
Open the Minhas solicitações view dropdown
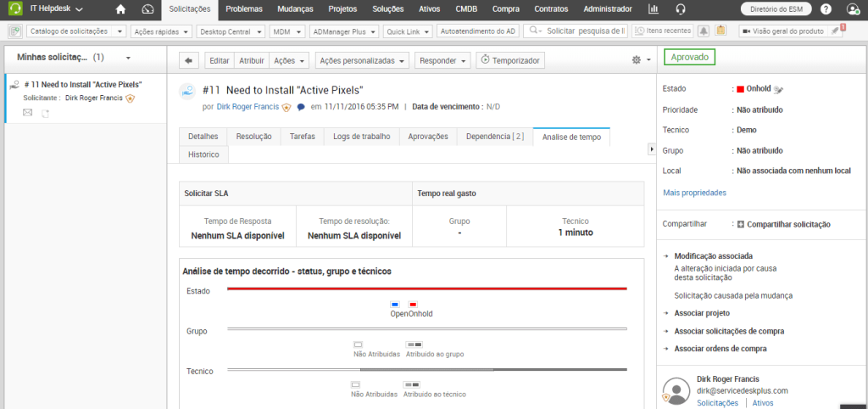point(127,58)
